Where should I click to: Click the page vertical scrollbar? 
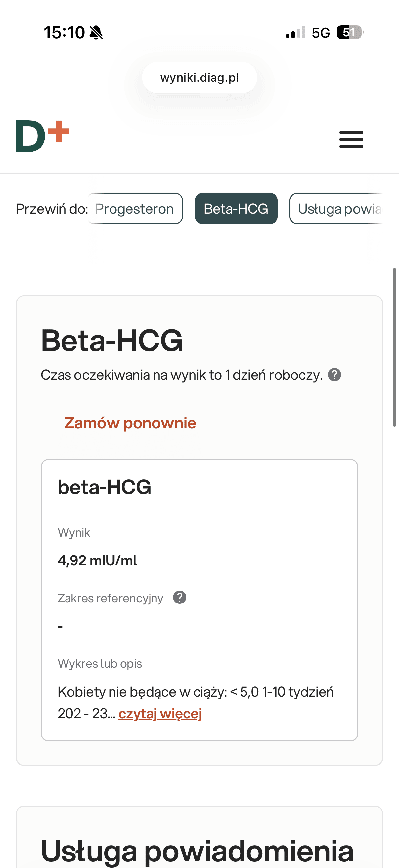(x=394, y=347)
